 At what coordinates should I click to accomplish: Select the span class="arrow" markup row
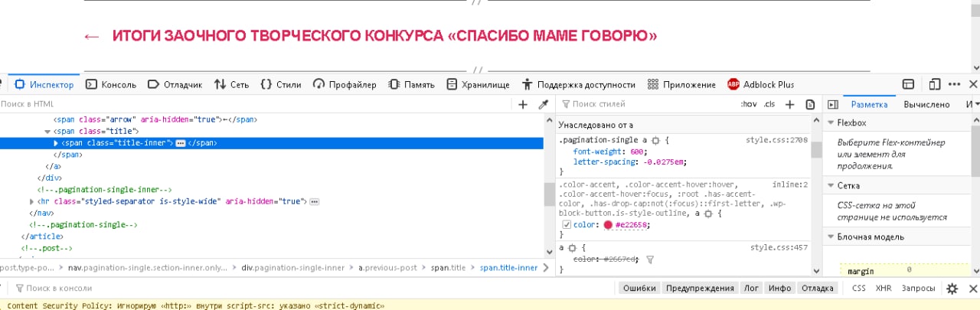coord(155,119)
